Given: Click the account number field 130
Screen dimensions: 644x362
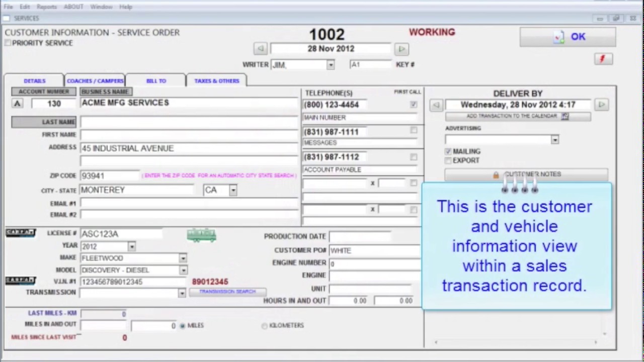Looking at the screenshot, I should point(53,104).
